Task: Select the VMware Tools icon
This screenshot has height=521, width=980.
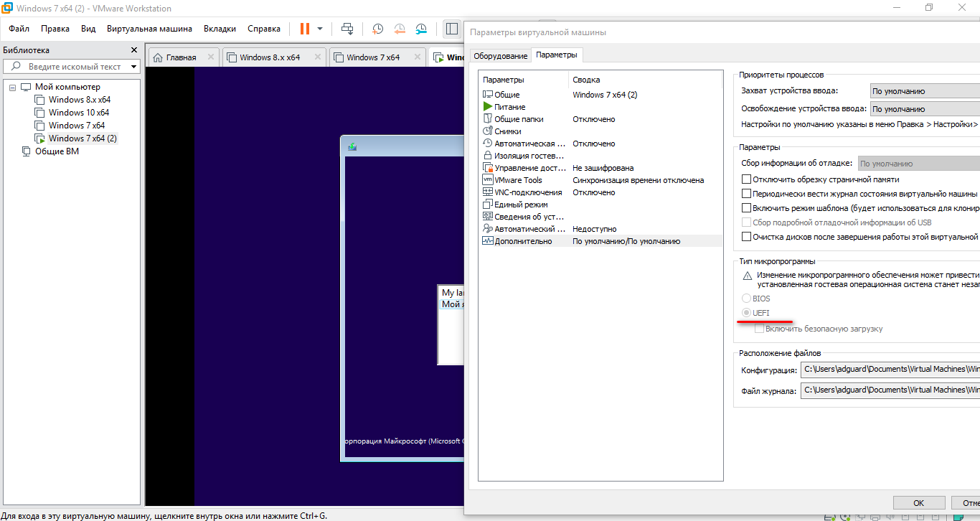Action: (488, 180)
